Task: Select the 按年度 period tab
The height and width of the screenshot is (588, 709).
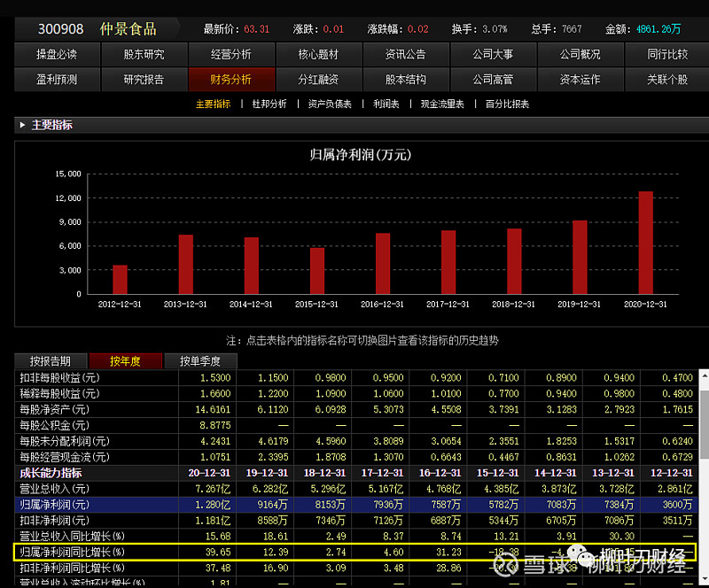Action: [x=125, y=361]
